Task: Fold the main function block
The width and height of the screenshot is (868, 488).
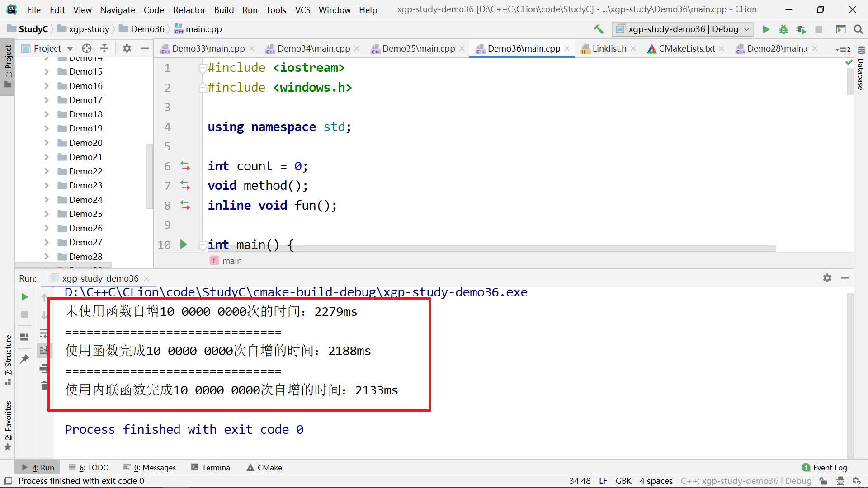Action: click(203, 245)
